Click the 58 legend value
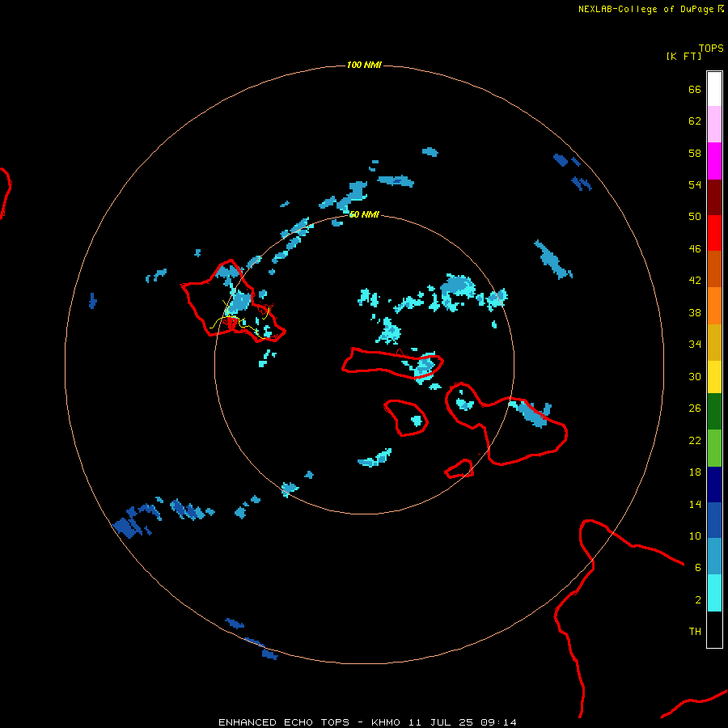 coord(695,153)
